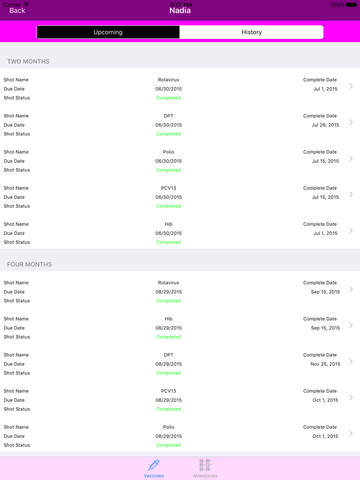Image resolution: width=360 pixels, height=480 pixels.
Task: Tap Completed status of Two Months Rotavirus
Action: [169, 98]
